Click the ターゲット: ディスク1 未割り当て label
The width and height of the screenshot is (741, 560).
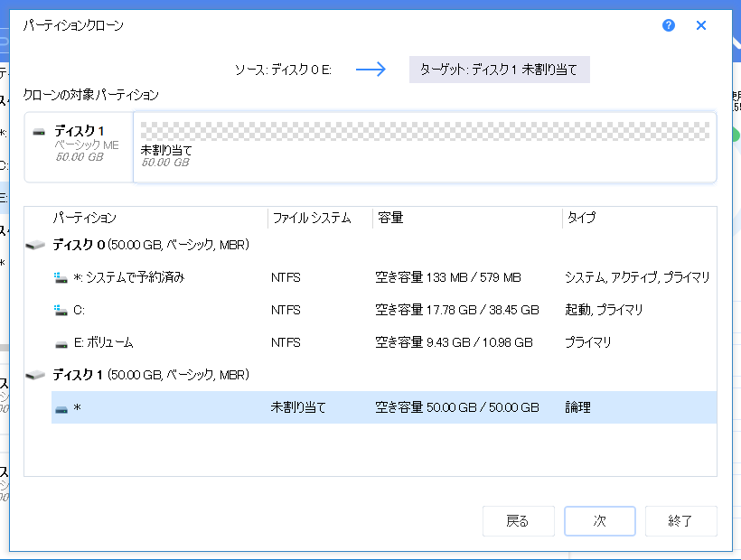click(x=500, y=68)
